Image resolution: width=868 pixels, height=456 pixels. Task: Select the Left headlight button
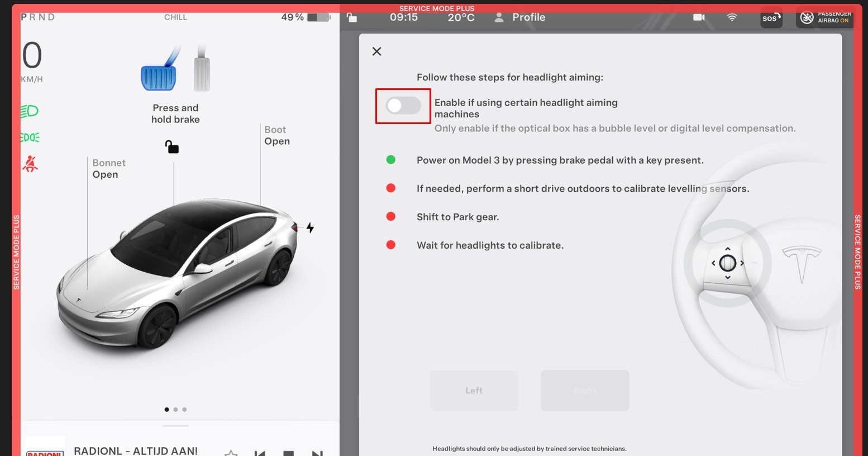(x=474, y=391)
